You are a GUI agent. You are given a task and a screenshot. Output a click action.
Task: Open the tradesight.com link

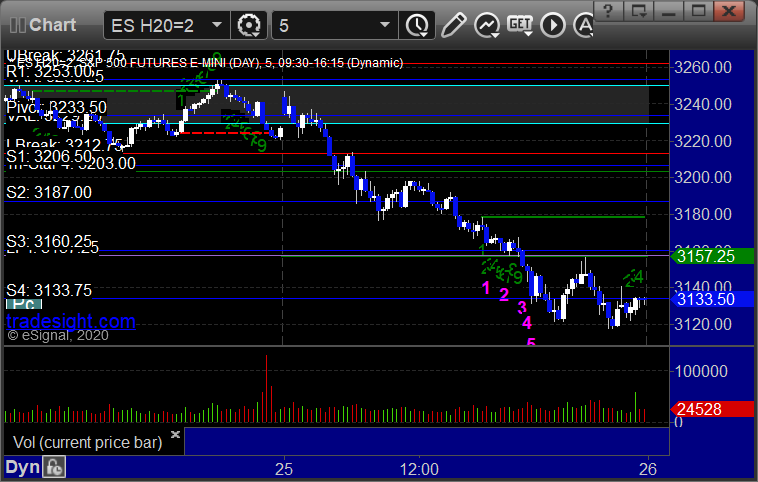(71, 321)
